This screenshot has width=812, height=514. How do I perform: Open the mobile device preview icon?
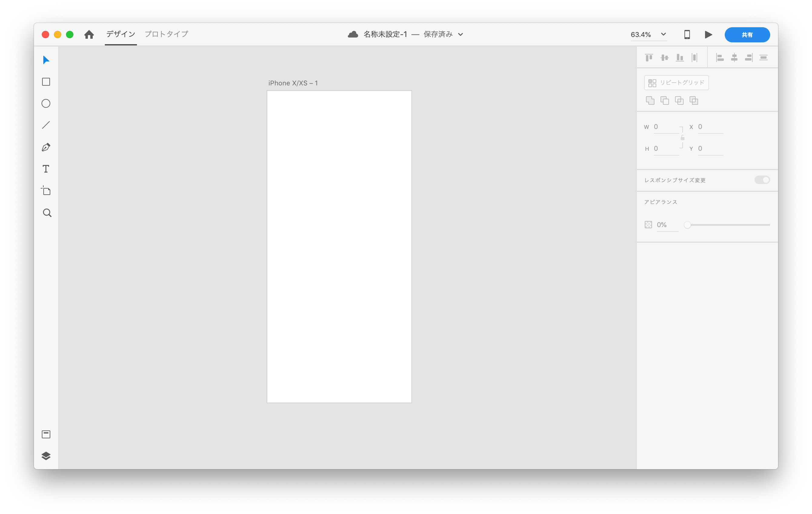tap(687, 34)
